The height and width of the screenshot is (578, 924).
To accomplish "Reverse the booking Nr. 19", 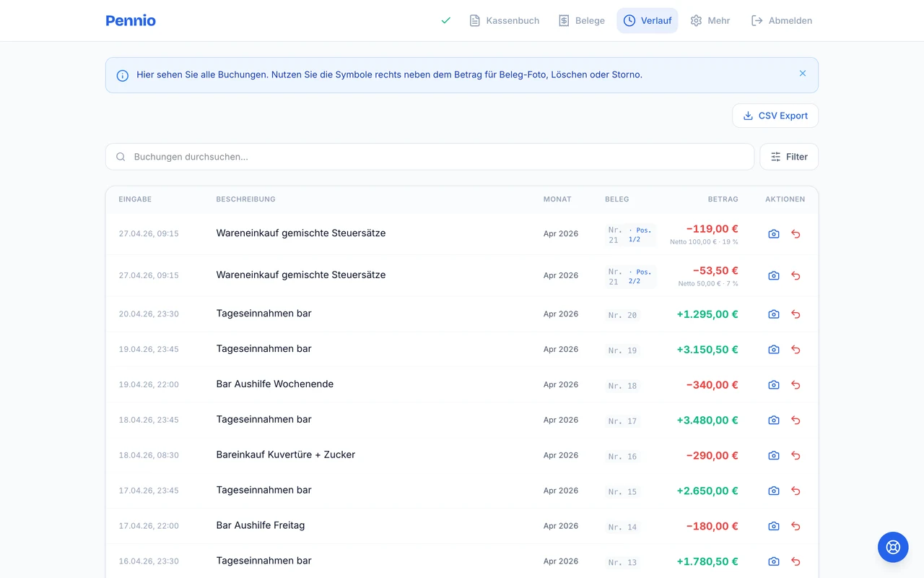I will click(796, 350).
